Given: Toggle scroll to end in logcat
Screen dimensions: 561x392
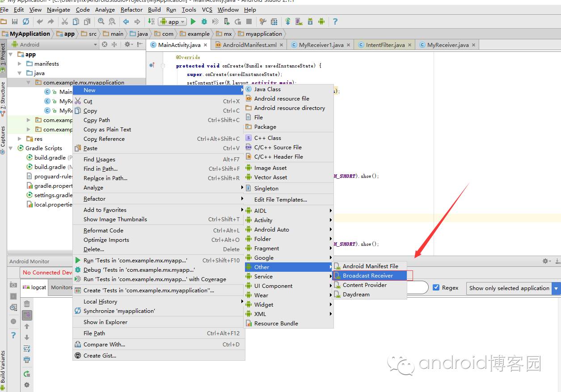Looking at the screenshot, I should 27,315.
